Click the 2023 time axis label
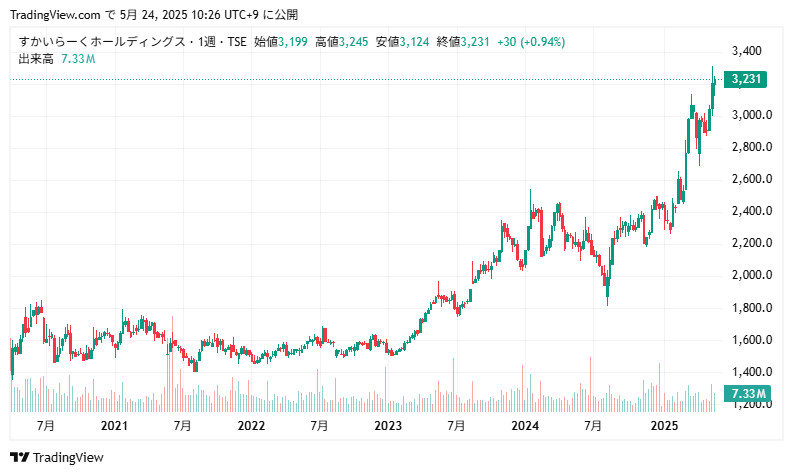 [x=388, y=426]
